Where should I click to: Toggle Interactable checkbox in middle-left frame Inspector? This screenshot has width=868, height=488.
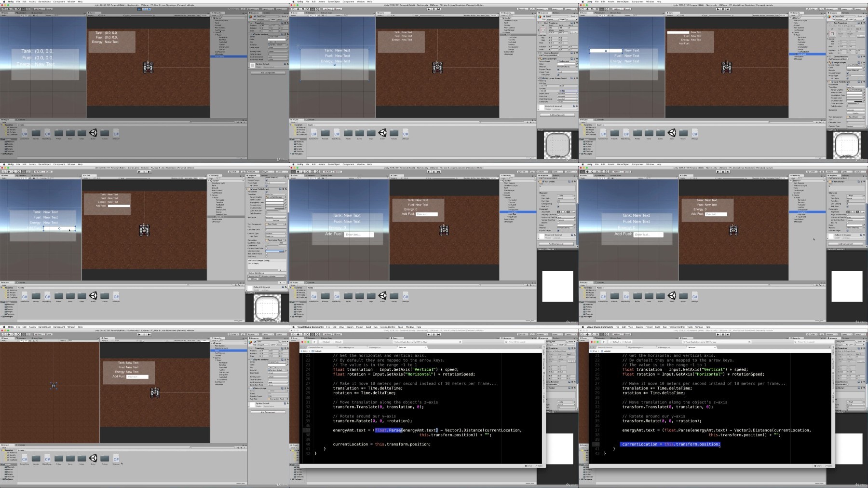click(266, 192)
